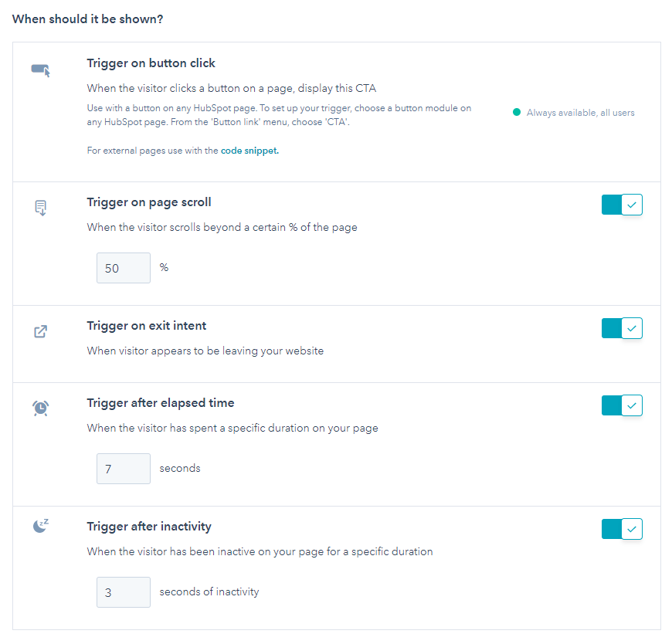Open the code snippet link
Screen dimensions: 672x644
click(x=249, y=151)
